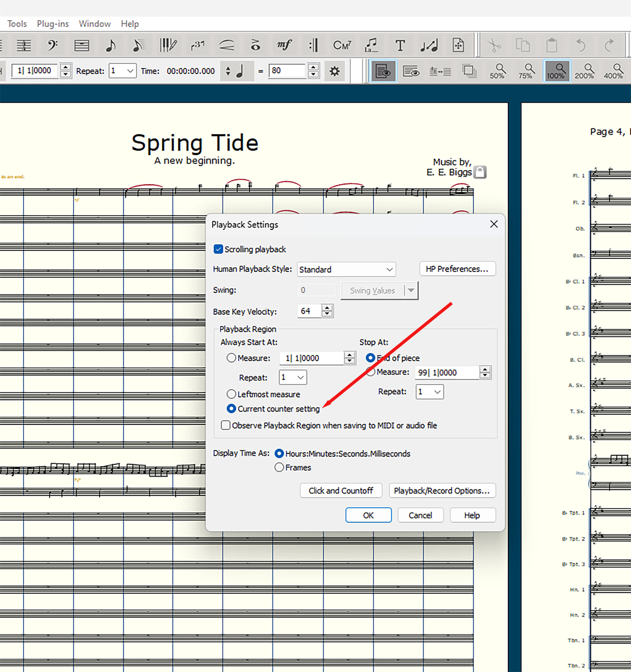631x672 pixels.
Task: Select the Lyrics tool
Action: pyautogui.click(x=371, y=45)
